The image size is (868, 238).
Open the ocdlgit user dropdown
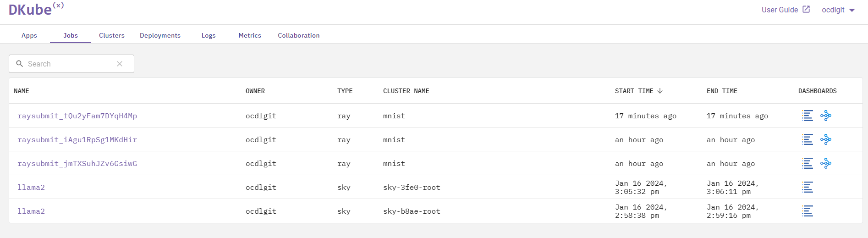(838, 10)
